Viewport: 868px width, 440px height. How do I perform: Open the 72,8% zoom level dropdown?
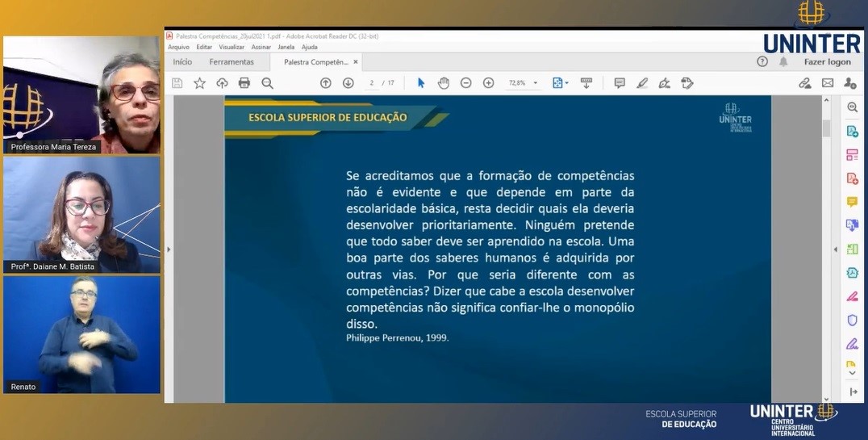(x=523, y=83)
